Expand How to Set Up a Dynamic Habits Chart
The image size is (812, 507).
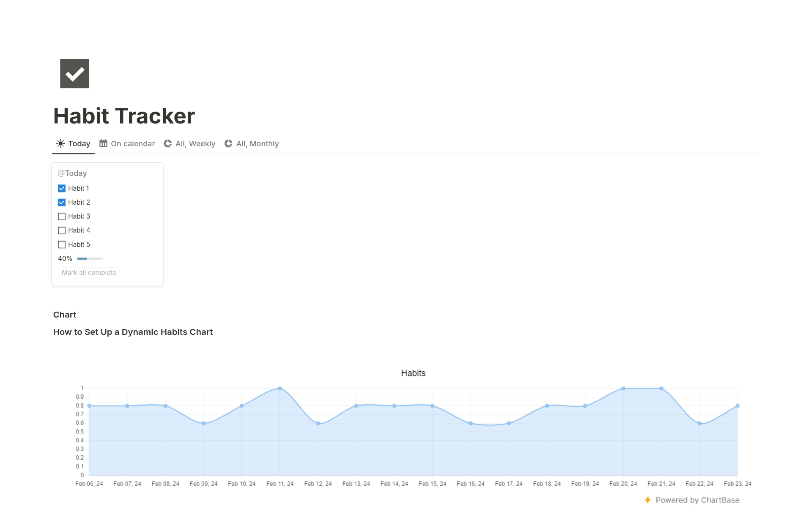coord(133,332)
